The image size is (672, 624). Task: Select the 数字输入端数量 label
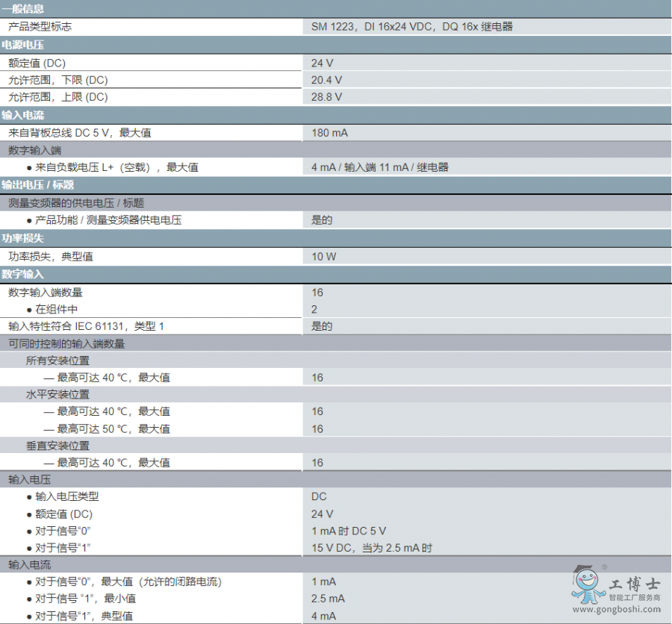(x=46, y=293)
